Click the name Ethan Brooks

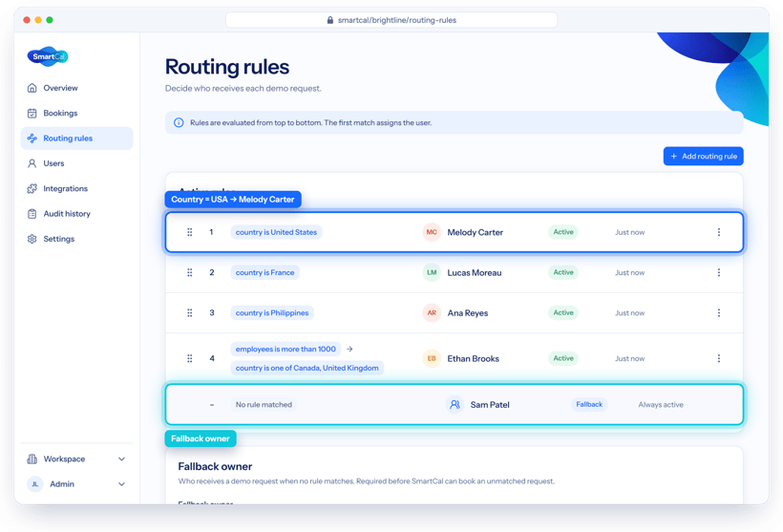point(473,359)
